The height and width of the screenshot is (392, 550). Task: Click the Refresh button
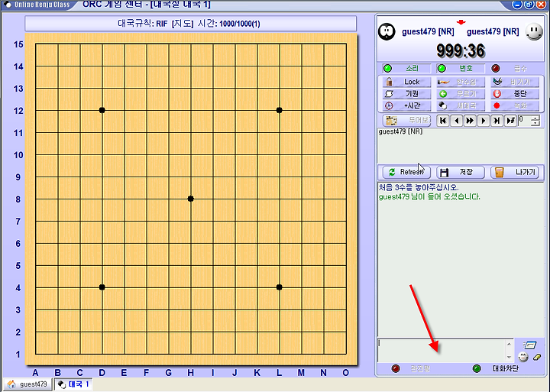[406, 172]
